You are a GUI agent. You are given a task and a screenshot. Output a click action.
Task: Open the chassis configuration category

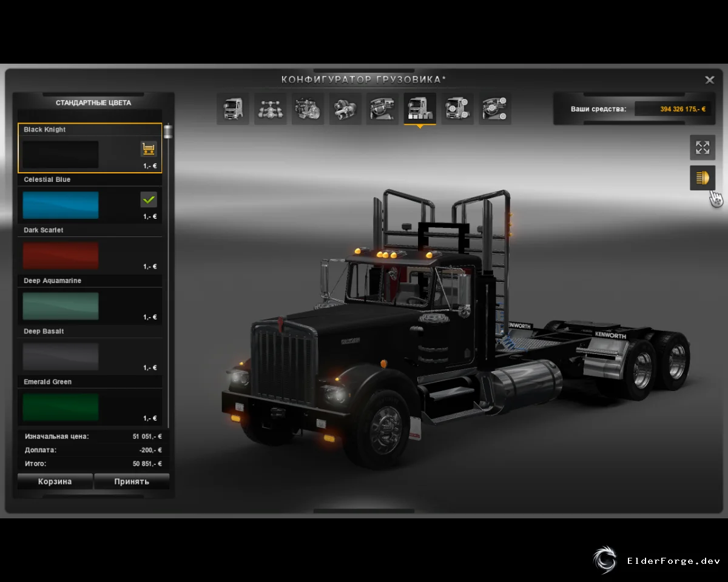(x=271, y=109)
